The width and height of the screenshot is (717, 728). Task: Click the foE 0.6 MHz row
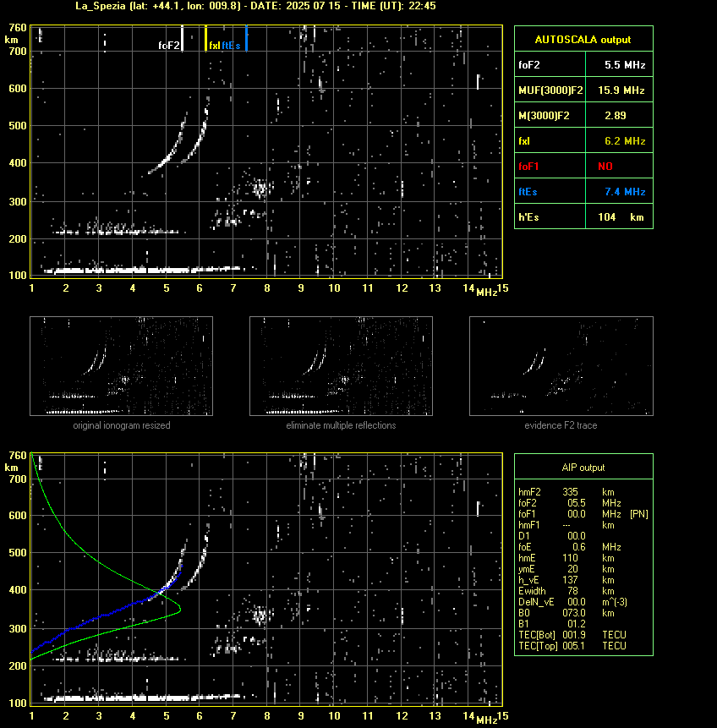click(569, 547)
